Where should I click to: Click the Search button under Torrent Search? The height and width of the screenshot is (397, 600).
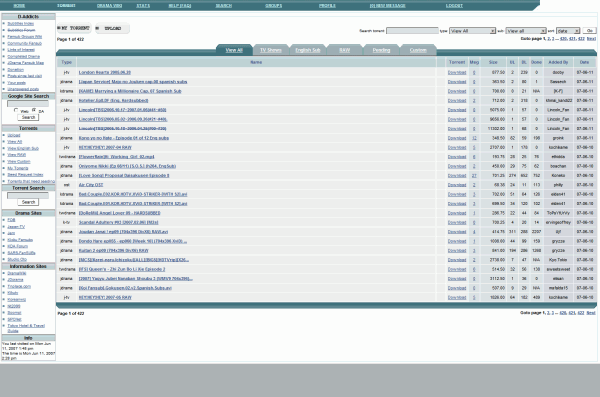point(28,202)
